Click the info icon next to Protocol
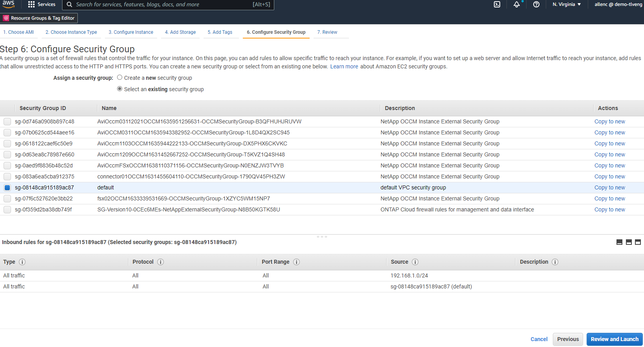This screenshot has height=347, width=644. [x=160, y=262]
